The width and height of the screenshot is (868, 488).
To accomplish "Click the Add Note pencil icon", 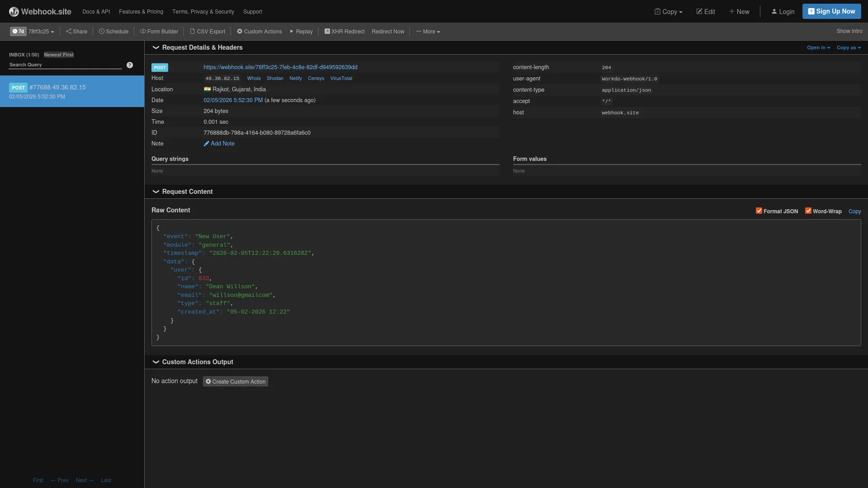I will click(x=207, y=144).
